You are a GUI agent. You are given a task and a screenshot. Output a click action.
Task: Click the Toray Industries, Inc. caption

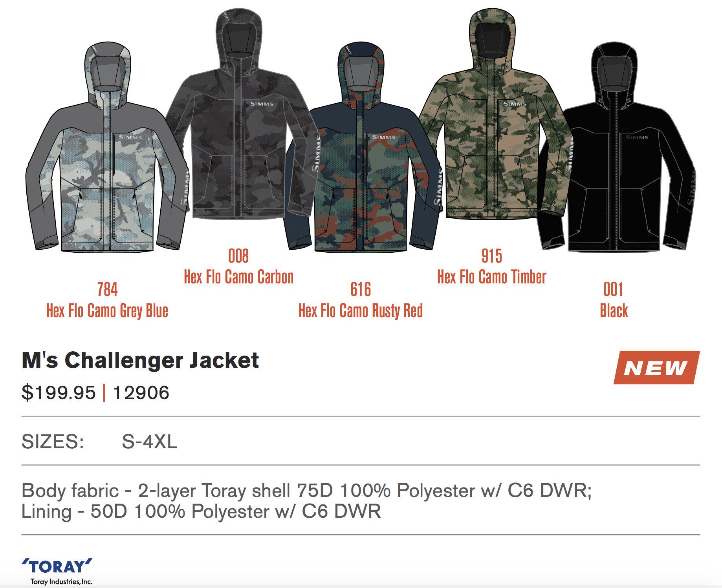pyautogui.click(x=61, y=582)
